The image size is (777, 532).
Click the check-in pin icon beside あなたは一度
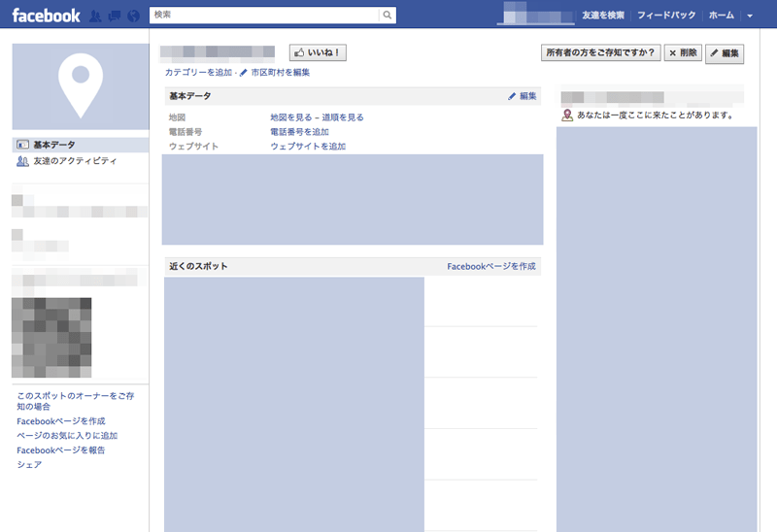(x=567, y=116)
